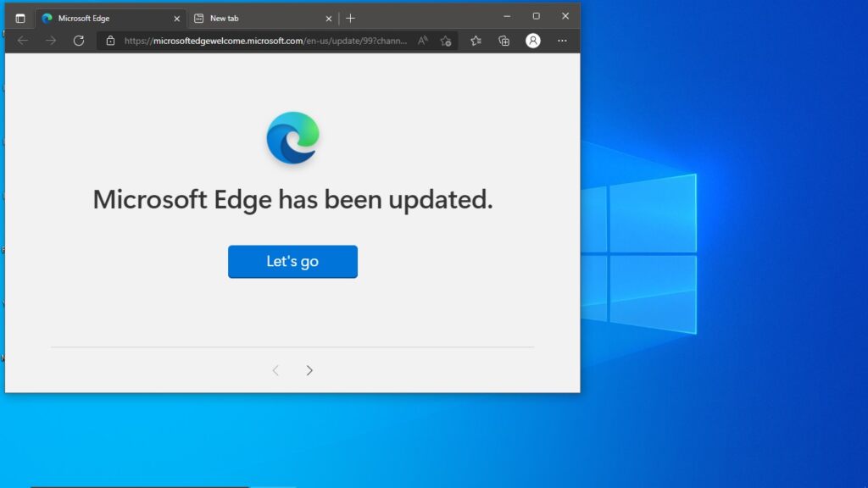
Task: Go forward to next page
Action: pos(50,41)
